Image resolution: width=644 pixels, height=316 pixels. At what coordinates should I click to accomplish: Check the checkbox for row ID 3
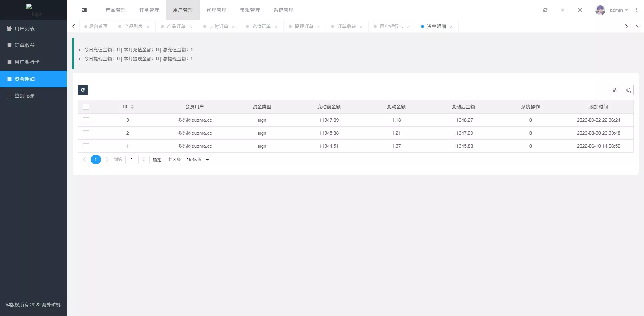click(86, 120)
